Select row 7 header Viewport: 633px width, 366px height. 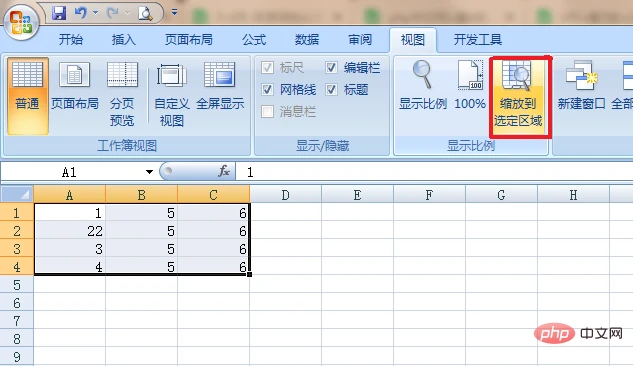pos(17,320)
